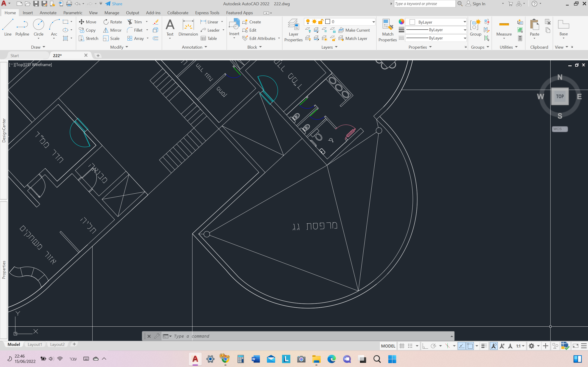Toggle ortho mode in status bar

(425, 346)
